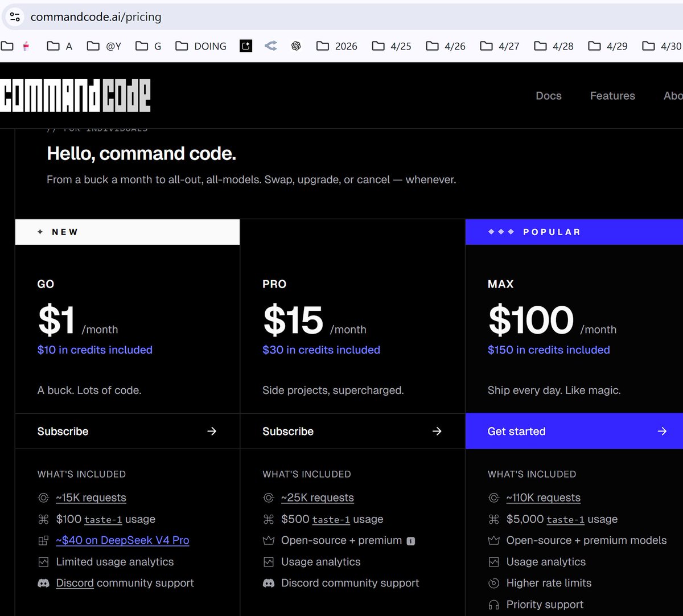Click the NEW banner on GO plan

(127, 232)
